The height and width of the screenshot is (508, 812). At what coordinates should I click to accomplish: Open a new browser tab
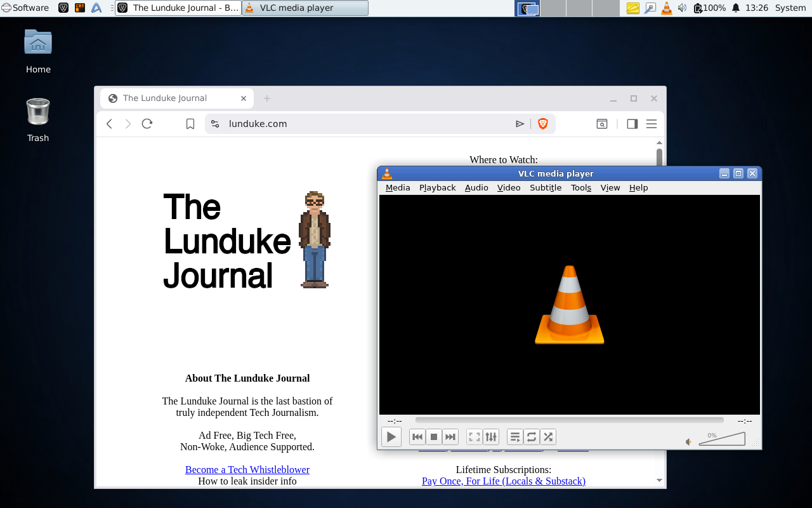pos(267,98)
